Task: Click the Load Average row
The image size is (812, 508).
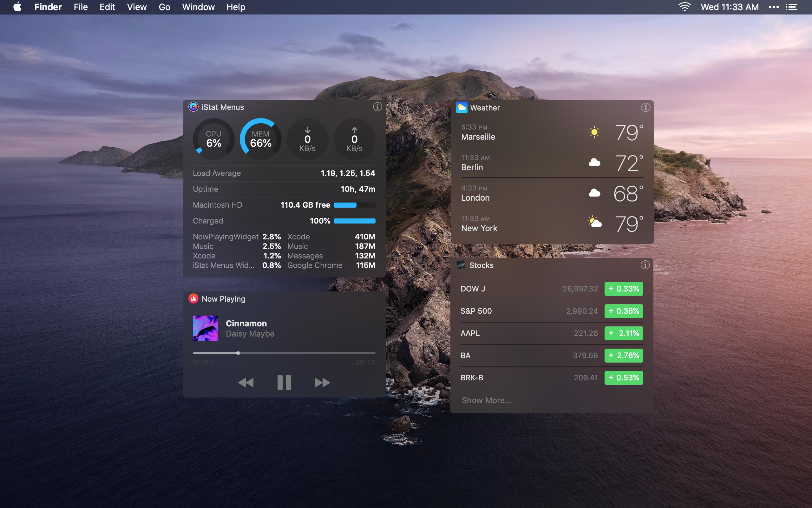Action: click(284, 173)
